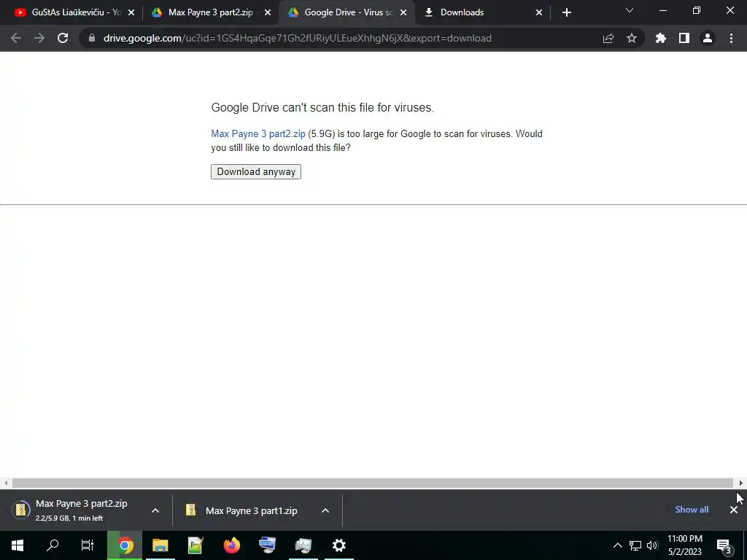
Task: Open Windows taskbar search
Action: coord(53,545)
